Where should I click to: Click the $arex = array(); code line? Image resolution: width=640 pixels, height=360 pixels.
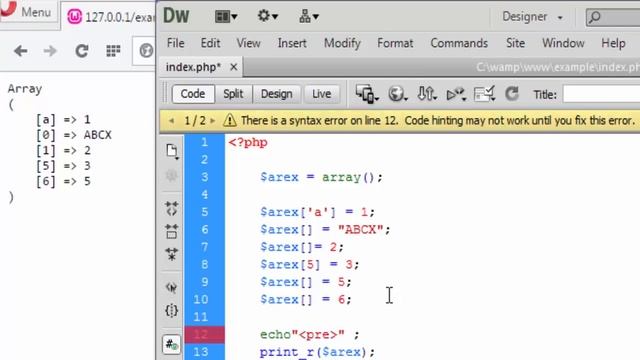click(x=322, y=177)
